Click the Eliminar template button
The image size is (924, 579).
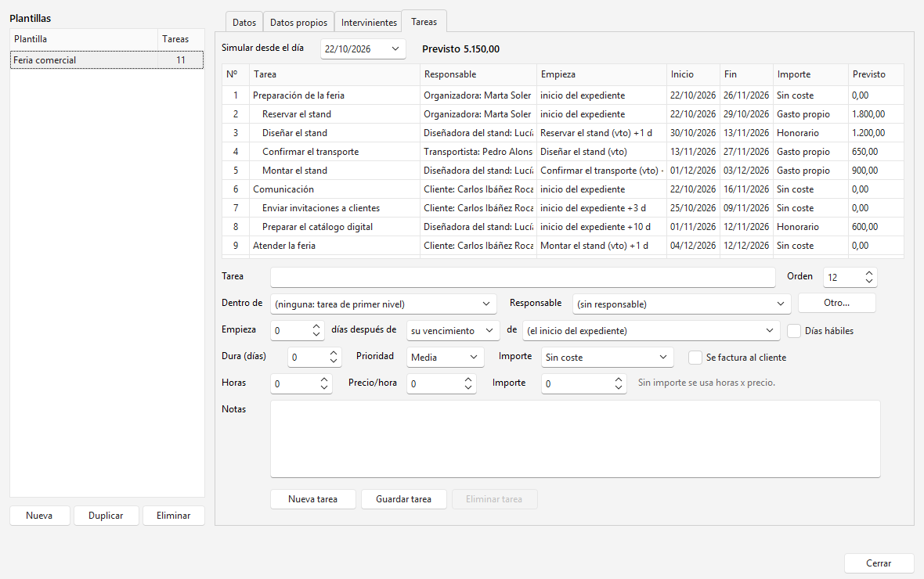(173, 516)
